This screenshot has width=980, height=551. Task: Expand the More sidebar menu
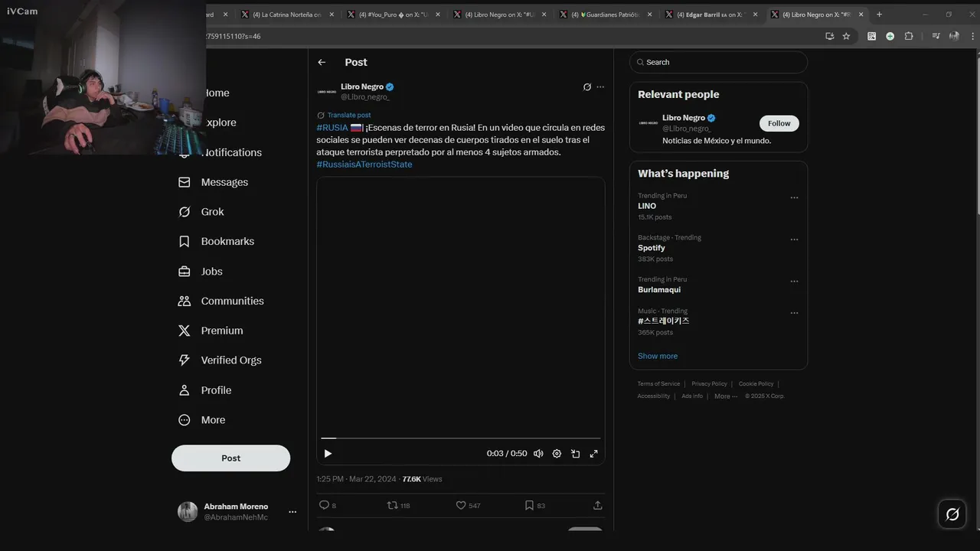201,420
